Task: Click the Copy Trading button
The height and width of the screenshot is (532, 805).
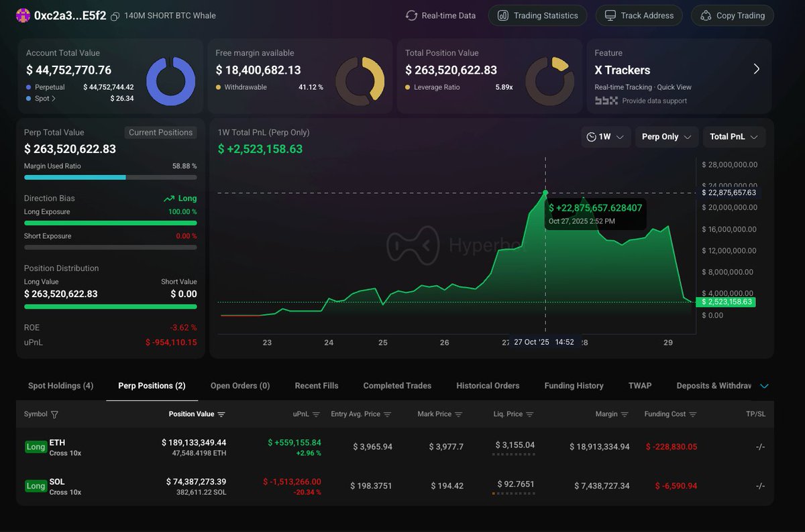Action: pyautogui.click(x=732, y=15)
